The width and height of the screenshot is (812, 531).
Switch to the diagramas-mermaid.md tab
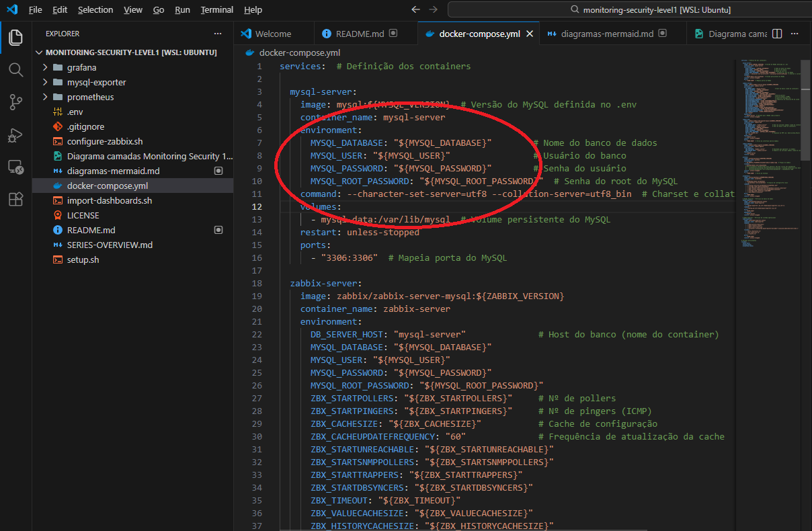point(606,34)
